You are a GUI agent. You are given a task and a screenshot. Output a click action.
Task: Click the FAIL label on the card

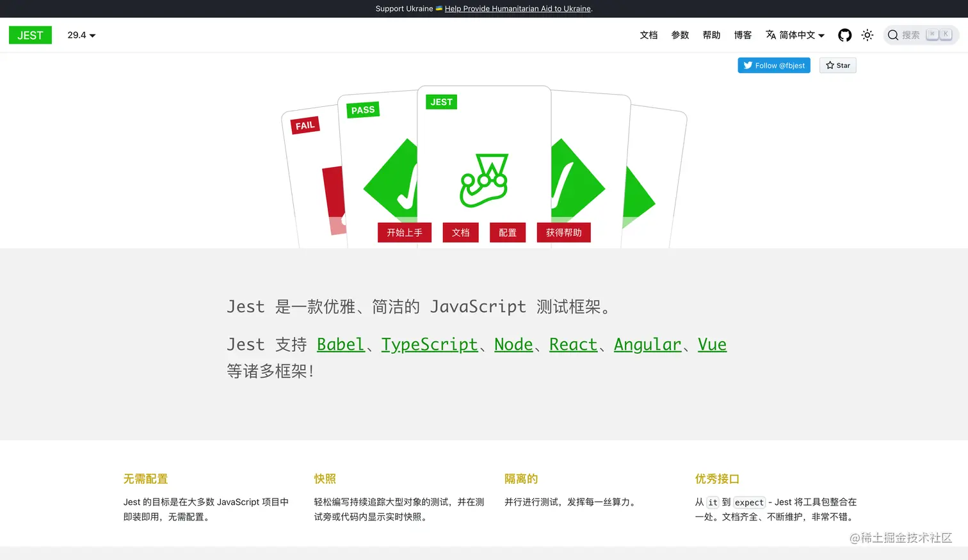coord(305,125)
